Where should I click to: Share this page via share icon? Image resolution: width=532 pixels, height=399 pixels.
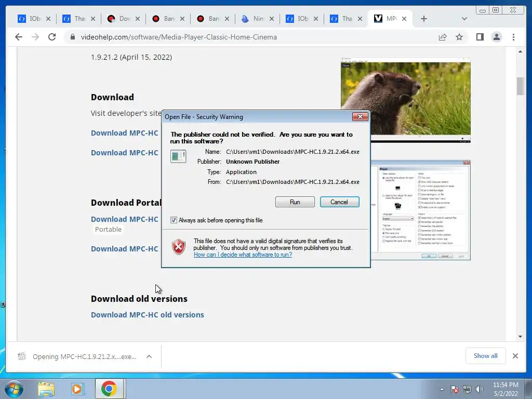tap(443, 37)
